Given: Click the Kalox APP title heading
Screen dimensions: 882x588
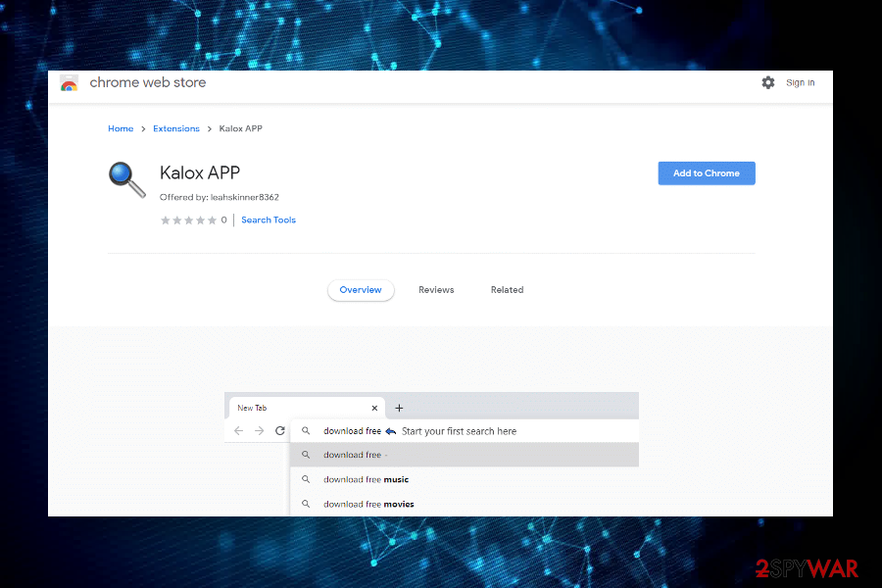Looking at the screenshot, I should (x=200, y=172).
